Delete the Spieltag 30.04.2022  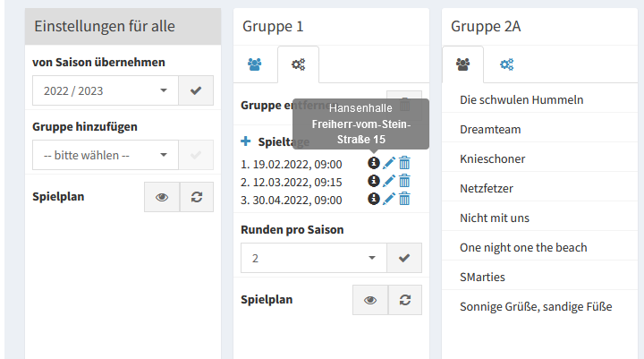(x=404, y=199)
